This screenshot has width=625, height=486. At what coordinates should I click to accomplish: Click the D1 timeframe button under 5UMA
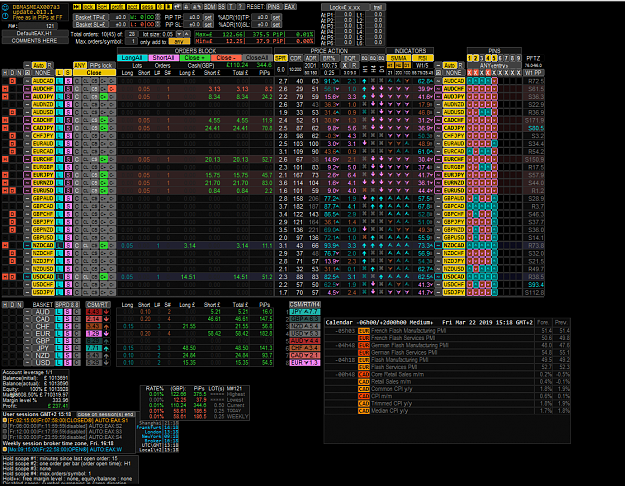point(407,65)
